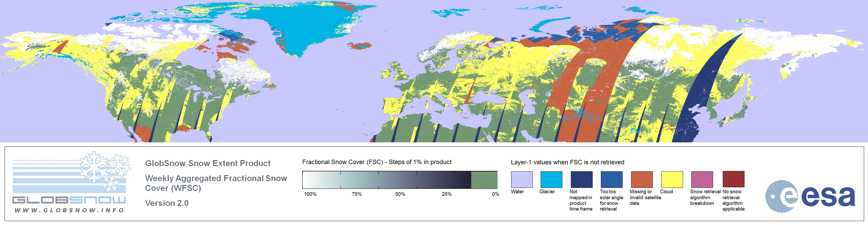
Task: Select the 'Snow retrieval algorithm breakdown' swatch
Action: [702, 179]
